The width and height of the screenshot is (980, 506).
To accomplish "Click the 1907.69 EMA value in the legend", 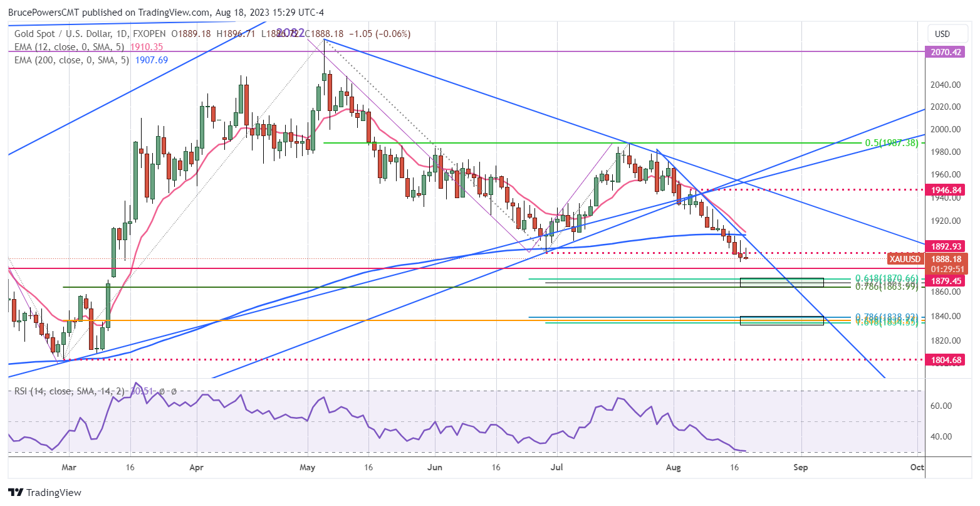I will point(152,60).
